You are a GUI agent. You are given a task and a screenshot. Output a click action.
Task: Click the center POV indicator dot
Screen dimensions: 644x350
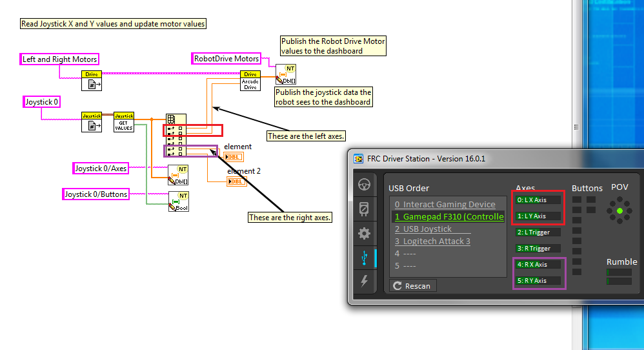click(619, 211)
